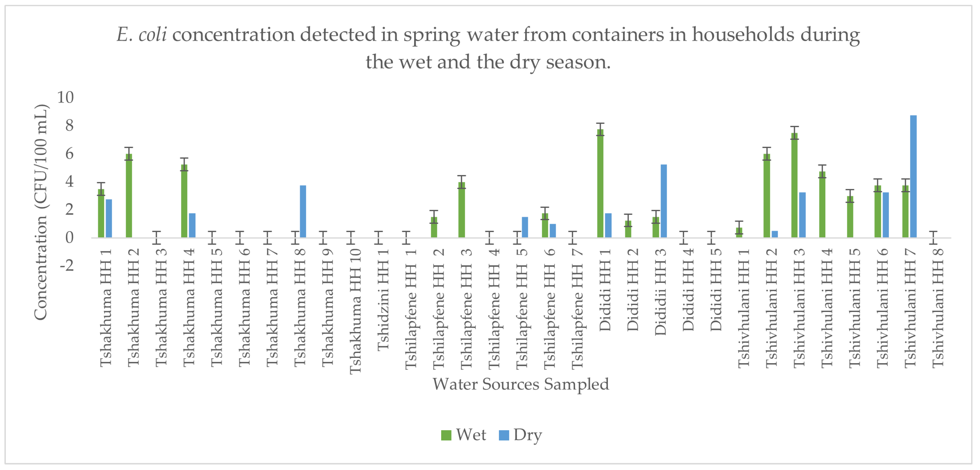Click the Tshidzini HH 1 axis label
Screen dimensions: 980x470
point(383,299)
